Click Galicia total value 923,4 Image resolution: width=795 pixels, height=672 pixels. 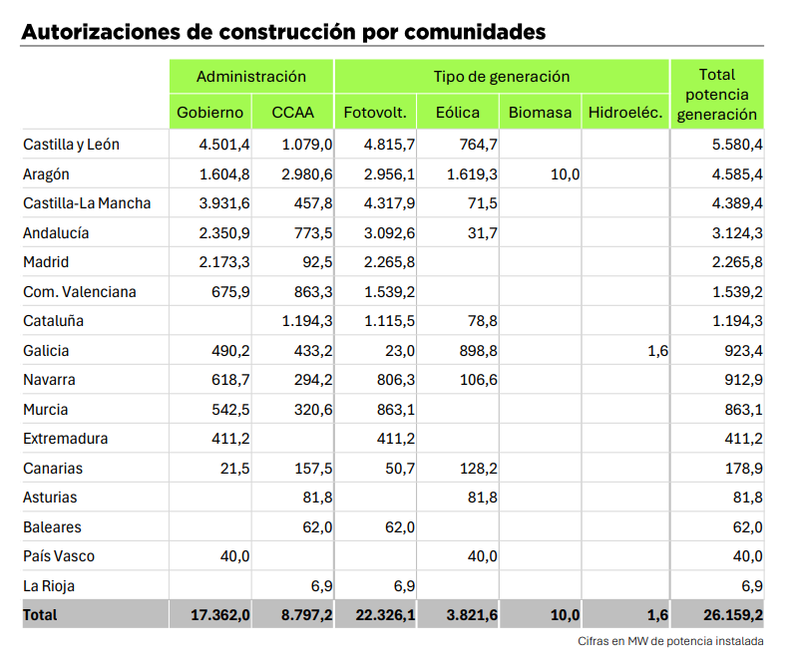(x=743, y=351)
